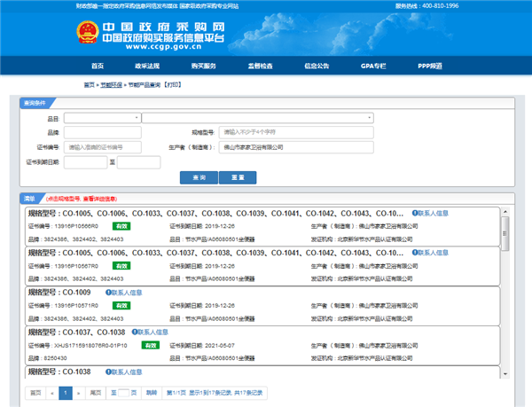Click the 查询条件 panel header tab
Screen dimensions: 532x407
tap(35, 103)
